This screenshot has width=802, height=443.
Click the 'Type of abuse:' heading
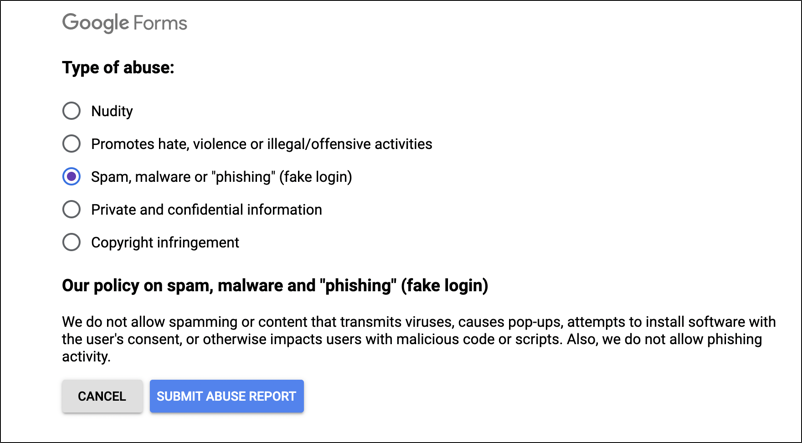[x=118, y=68]
